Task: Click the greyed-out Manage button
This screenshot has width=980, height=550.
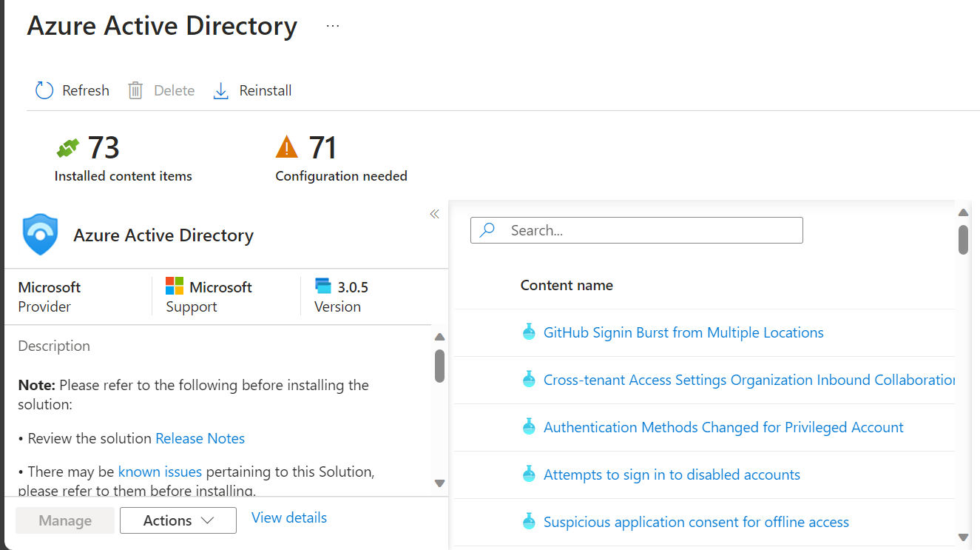Action: [65, 520]
